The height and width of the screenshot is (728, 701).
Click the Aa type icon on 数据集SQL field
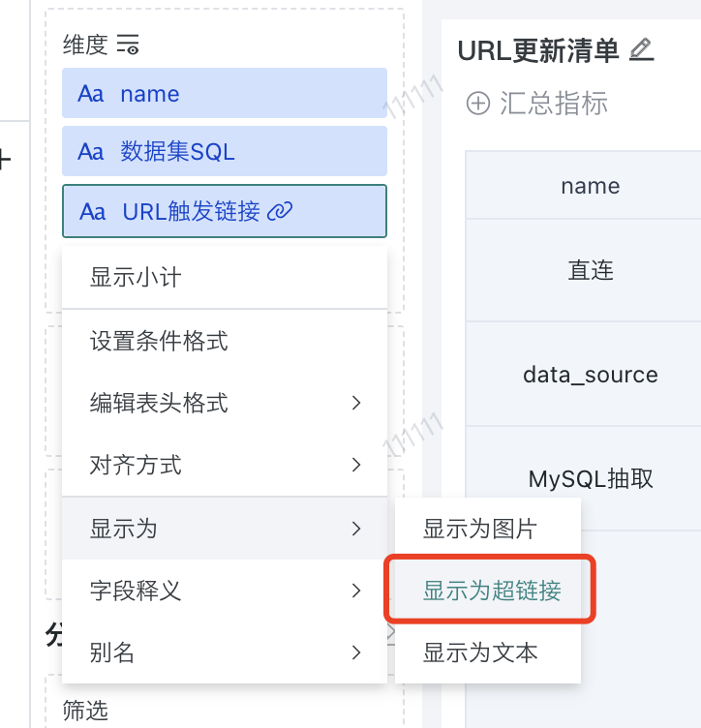(91, 151)
